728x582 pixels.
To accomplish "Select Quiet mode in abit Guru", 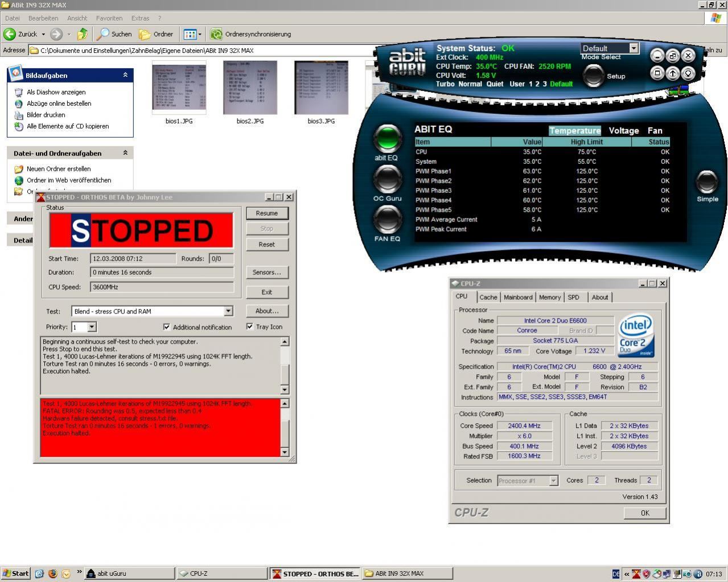I will pos(495,84).
